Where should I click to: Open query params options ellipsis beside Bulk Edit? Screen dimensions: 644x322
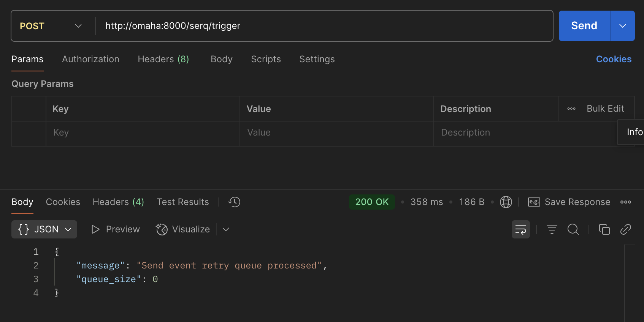click(571, 109)
